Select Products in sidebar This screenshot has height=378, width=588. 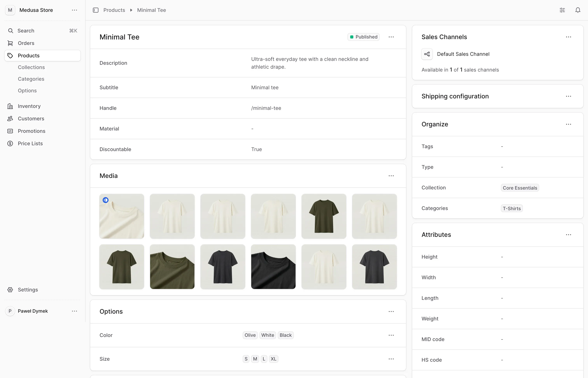click(42, 55)
